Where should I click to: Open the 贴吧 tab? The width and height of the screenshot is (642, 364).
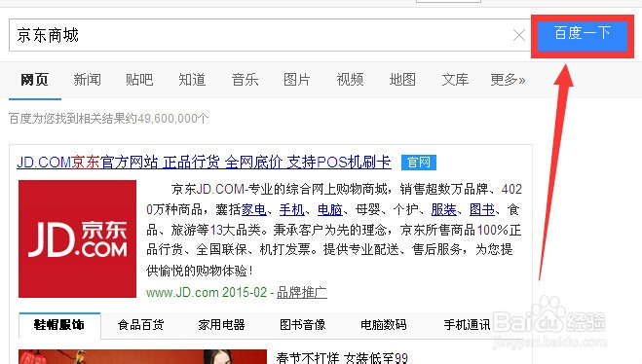pos(139,80)
